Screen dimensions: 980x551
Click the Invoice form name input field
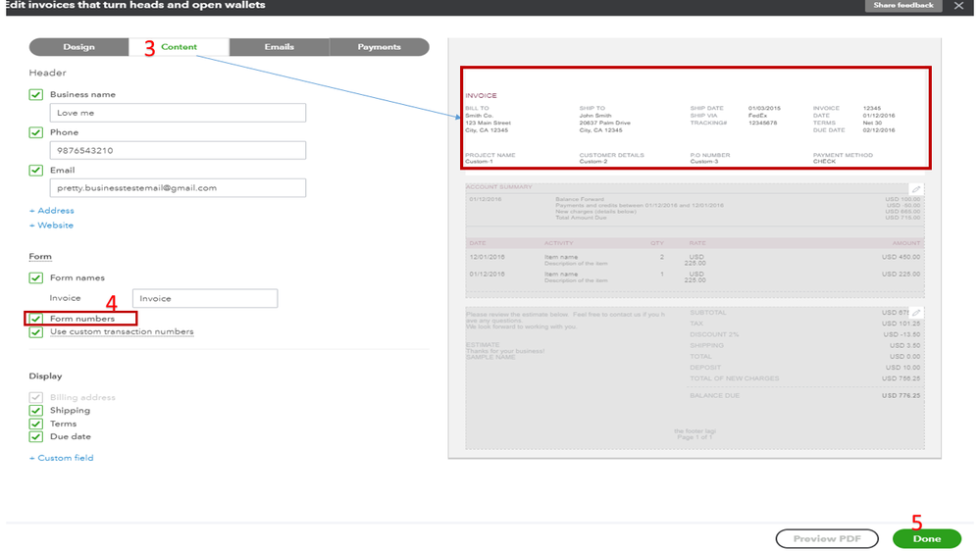pos(205,299)
